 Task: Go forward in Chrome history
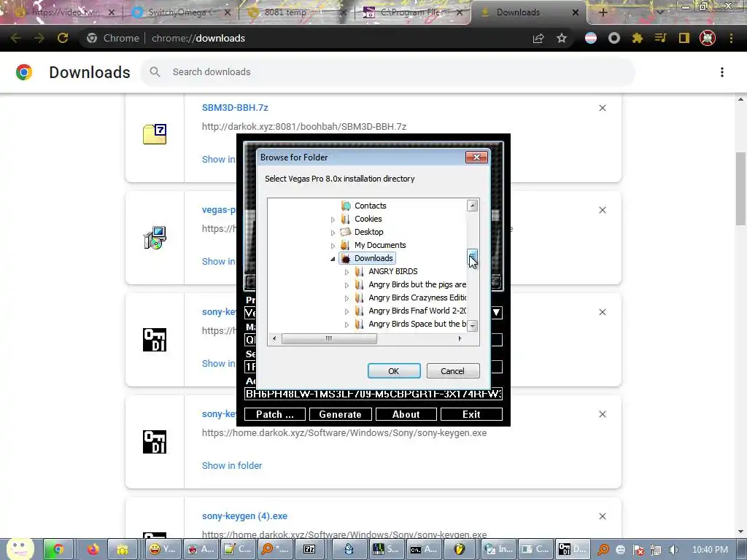pos(39,38)
